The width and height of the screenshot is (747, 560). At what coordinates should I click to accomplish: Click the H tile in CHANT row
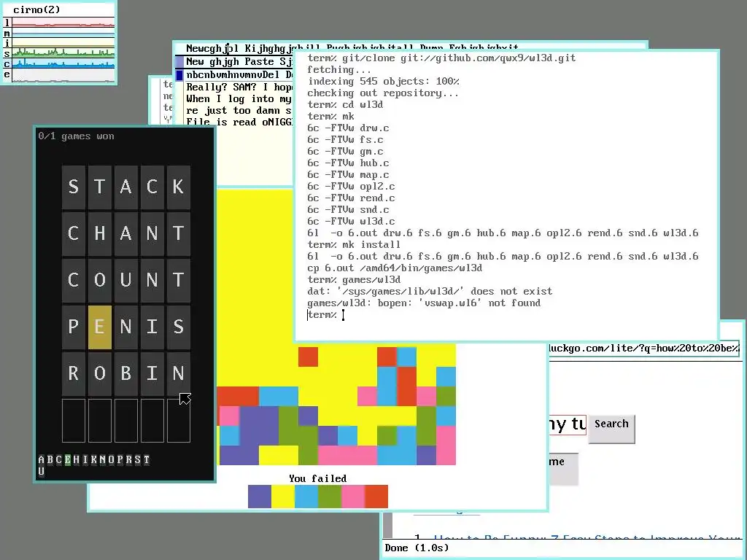pyautogui.click(x=99, y=234)
